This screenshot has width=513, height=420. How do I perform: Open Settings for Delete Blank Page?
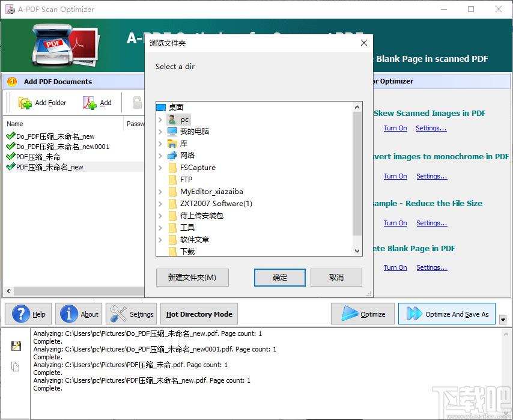tap(431, 267)
